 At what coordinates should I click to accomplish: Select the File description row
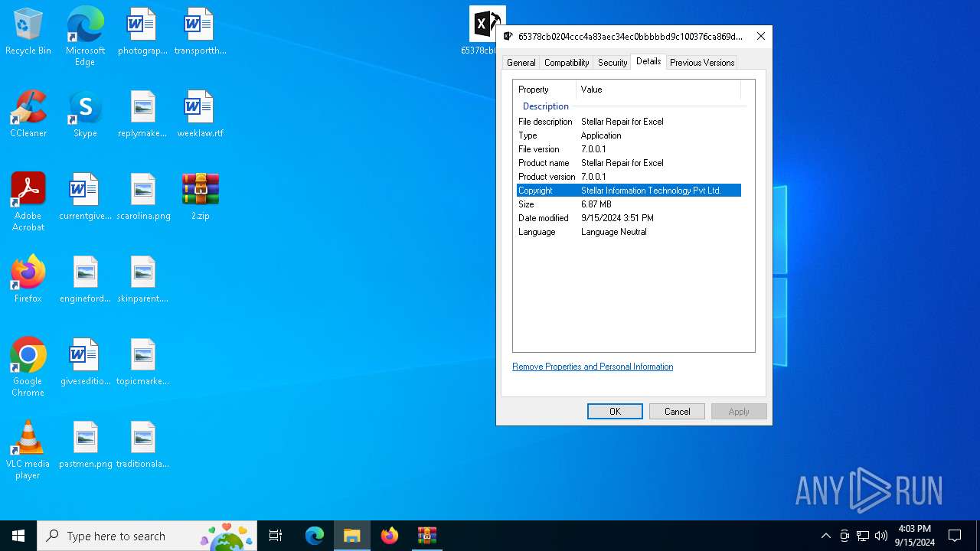pyautogui.click(x=629, y=122)
